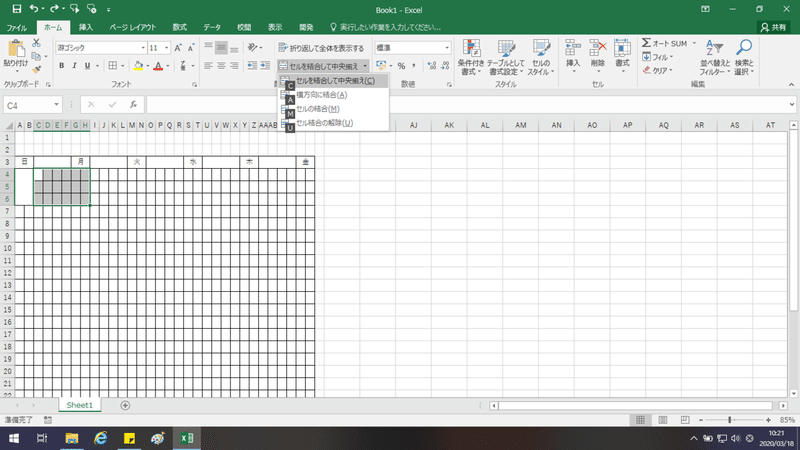800x450 pixels.
Task: Increase font size with large A icon
Action: [178, 48]
